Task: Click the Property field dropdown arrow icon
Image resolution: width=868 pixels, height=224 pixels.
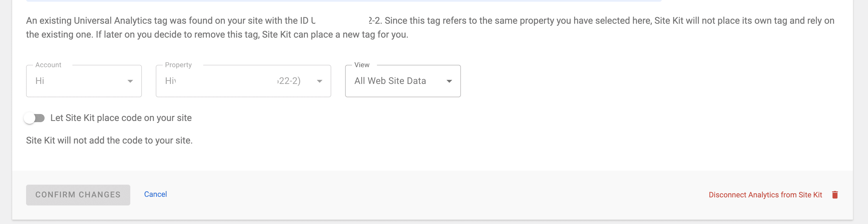Action: tap(319, 81)
